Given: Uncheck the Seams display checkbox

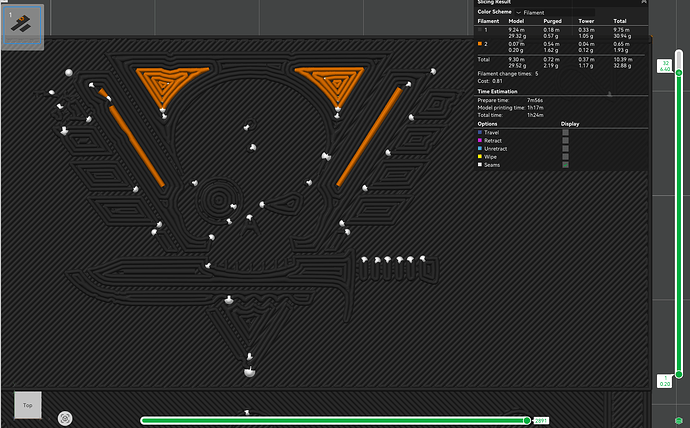Looking at the screenshot, I should click(x=565, y=165).
